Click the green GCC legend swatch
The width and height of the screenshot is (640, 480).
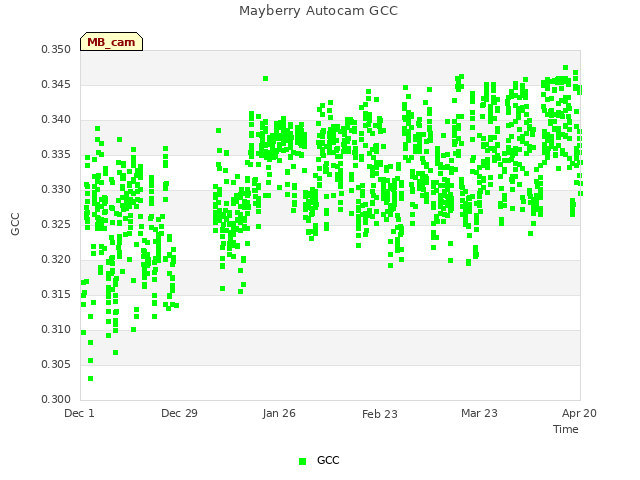[302, 461]
